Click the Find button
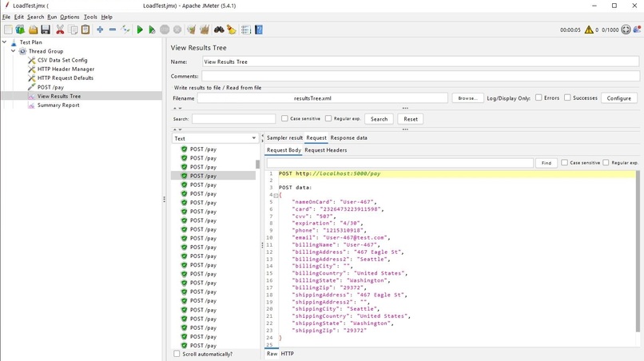Image resolution: width=644 pixels, height=361 pixels. tap(546, 163)
